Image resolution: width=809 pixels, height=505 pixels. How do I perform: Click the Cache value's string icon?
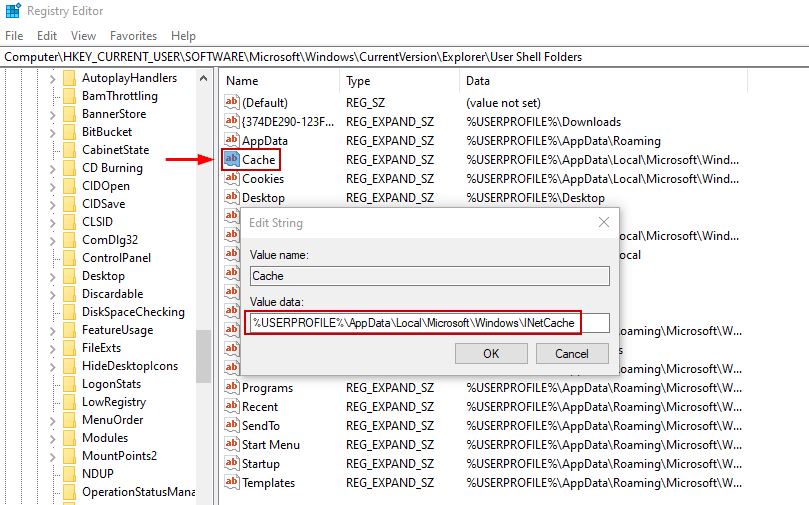tap(232, 159)
